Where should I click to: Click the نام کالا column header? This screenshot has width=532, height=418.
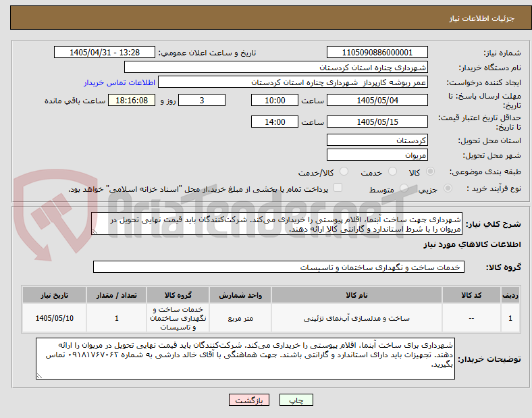tap(356, 295)
